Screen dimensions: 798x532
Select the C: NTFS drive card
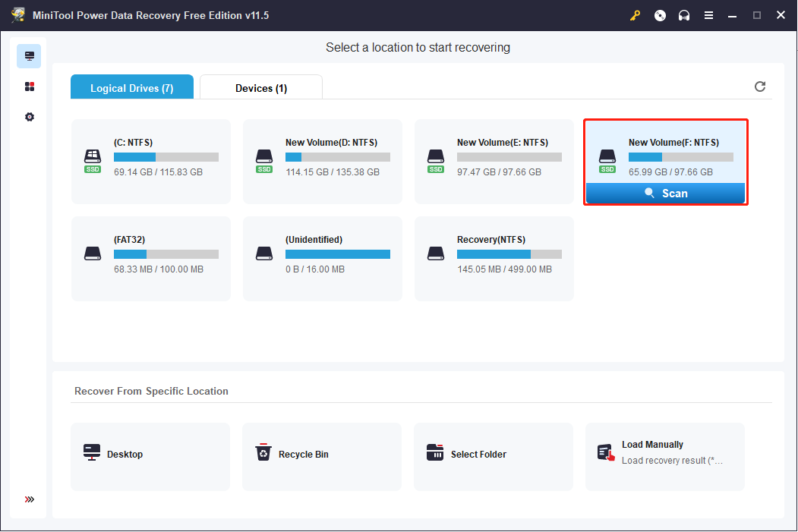pos(151,161)
